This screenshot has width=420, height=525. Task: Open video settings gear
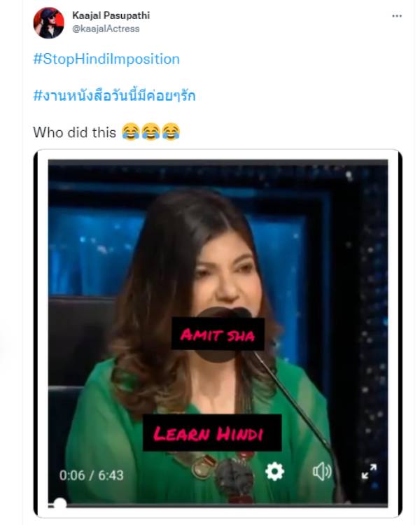coord(274,471)
